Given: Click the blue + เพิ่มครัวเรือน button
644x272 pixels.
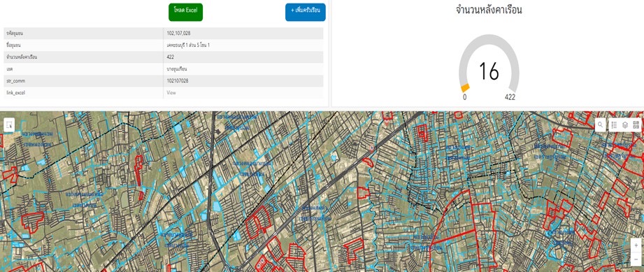Looking at the screenshot, I should click(305, 12).
